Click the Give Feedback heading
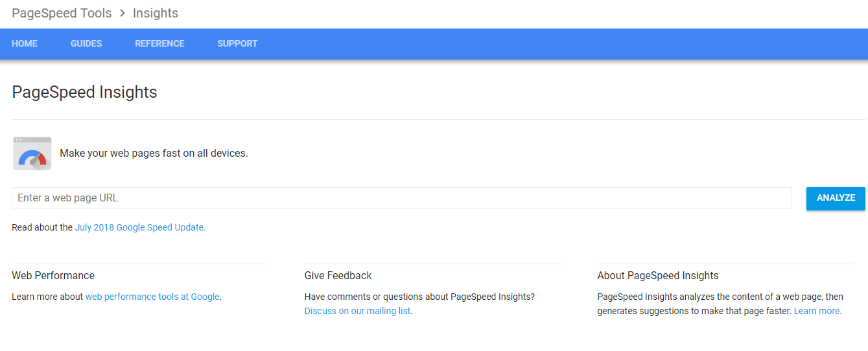Viewport: 868px width, 351px height. click(338, 275)
